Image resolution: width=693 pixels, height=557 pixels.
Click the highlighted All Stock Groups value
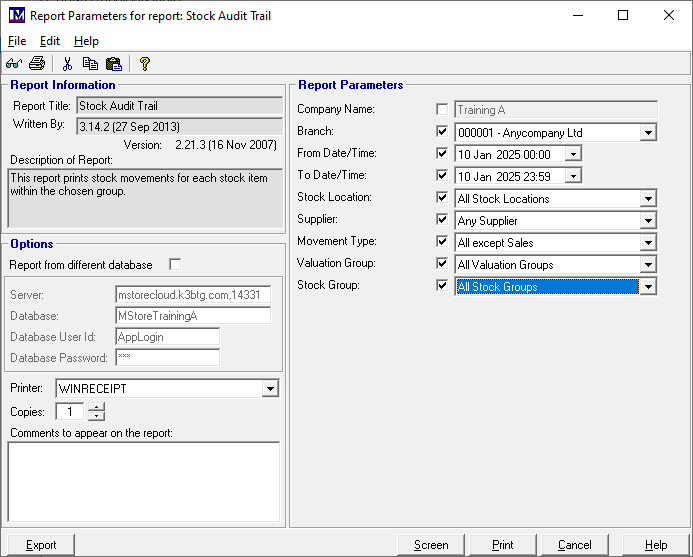[547, 286]
